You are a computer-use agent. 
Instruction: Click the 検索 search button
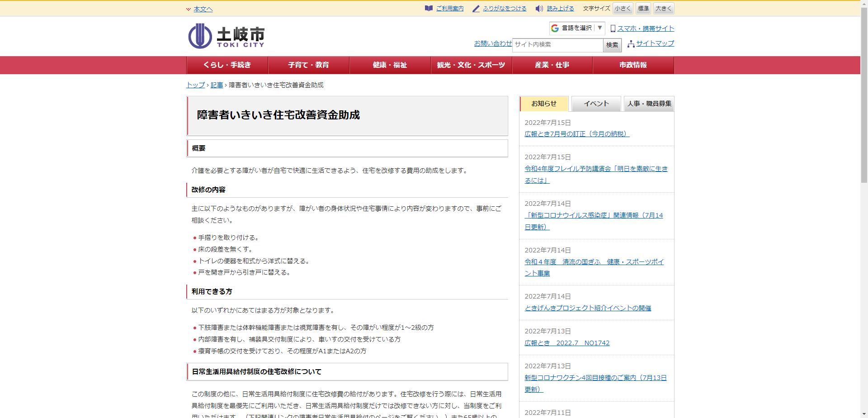(x=612, y=45)
